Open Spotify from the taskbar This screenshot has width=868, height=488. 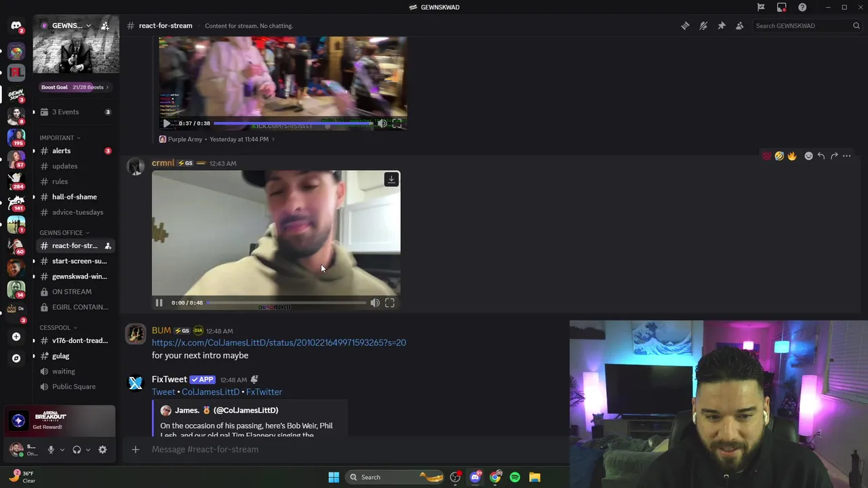click(x=515, y=477)
